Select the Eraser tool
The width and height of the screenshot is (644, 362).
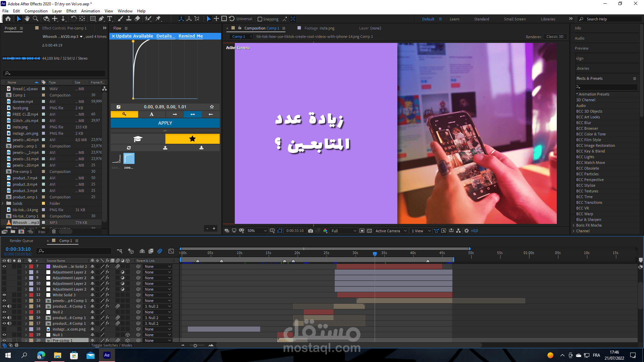137,19
